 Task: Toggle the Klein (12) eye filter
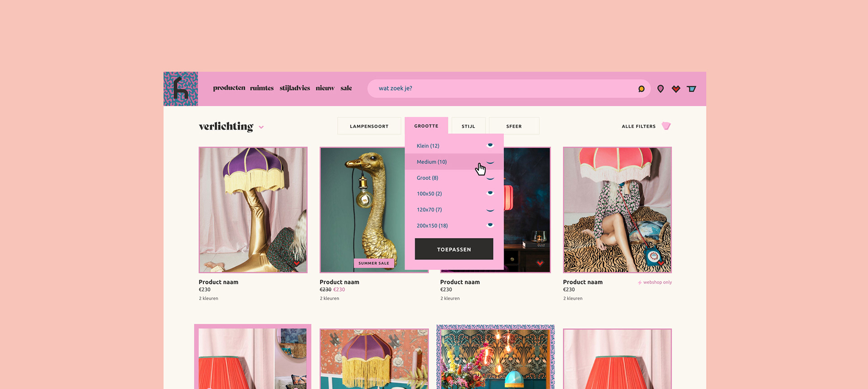coord(490,145)
